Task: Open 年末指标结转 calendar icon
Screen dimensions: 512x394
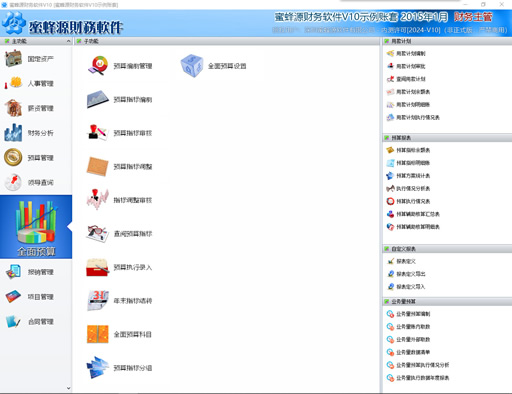Action: click(98, 300)
